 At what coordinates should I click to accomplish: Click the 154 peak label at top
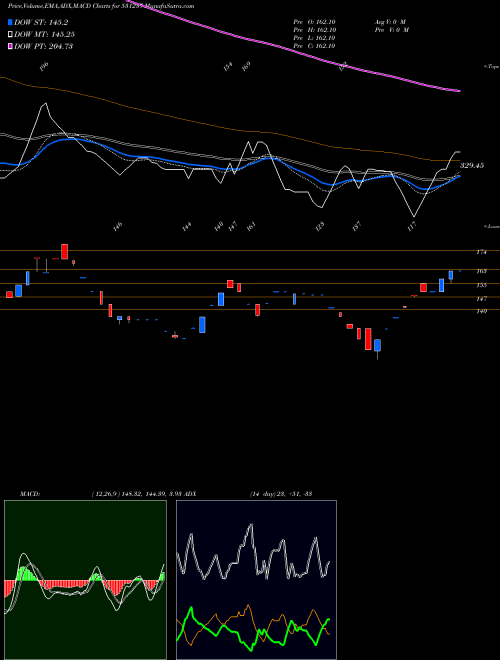pos(228,66)
